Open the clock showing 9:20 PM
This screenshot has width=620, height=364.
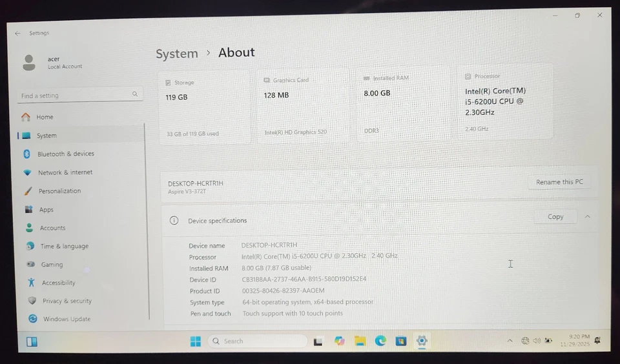click(x=575, y=340)
